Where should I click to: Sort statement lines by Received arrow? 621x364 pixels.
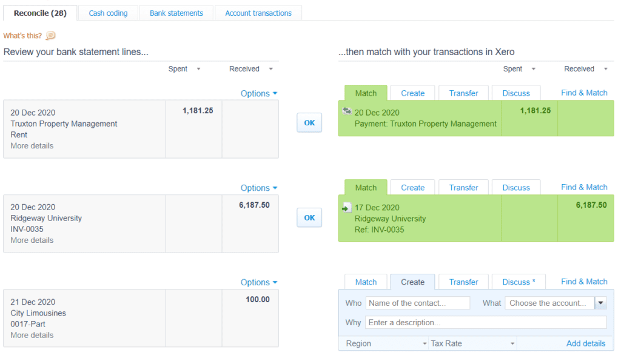click(x=271, y=69)
